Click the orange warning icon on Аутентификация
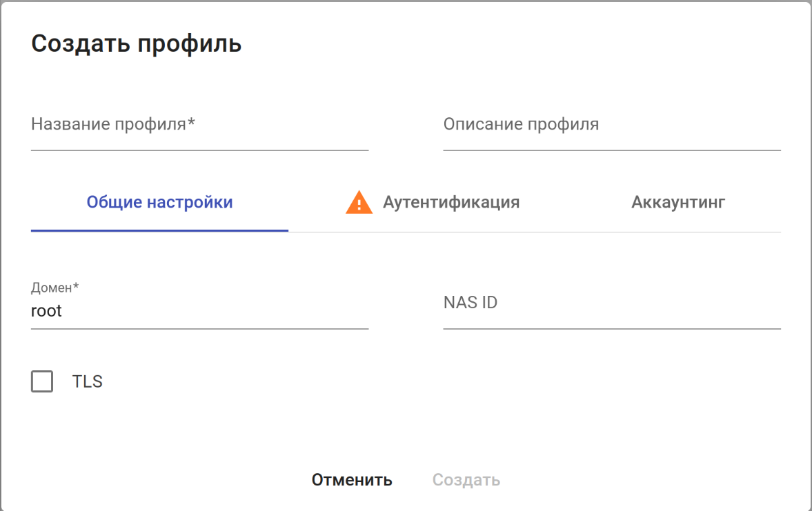Viewport: 812px width, 511px height. [359, 203]
